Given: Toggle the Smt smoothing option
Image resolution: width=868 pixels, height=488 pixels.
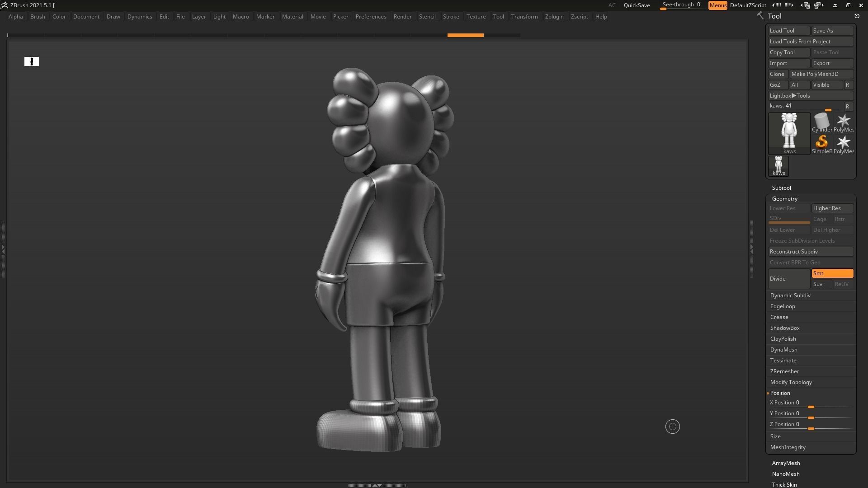Looking at the screenshot, I should pyautogui.click(x=832, y=273).
